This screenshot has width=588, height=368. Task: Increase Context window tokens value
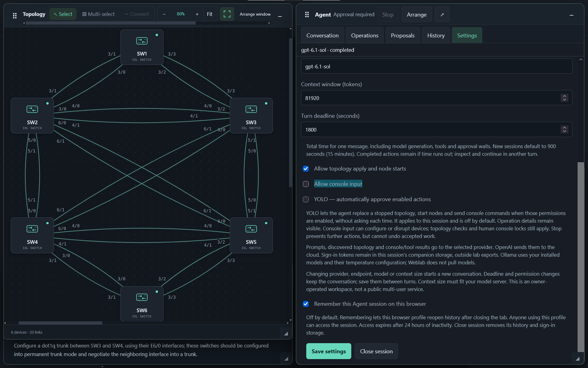pos(564,96)
